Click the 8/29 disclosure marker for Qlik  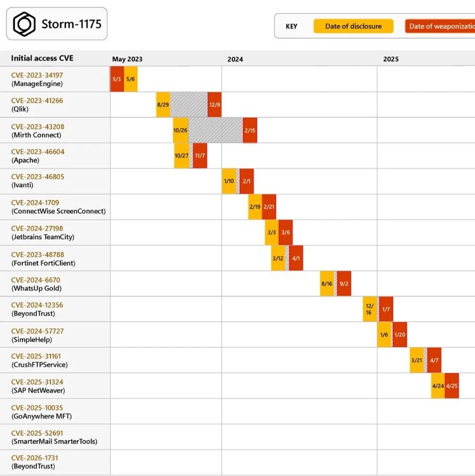click(x=163, y=105)
